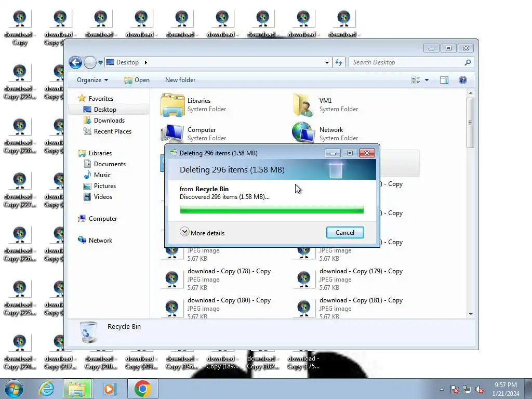
Task: Click the forward navigation arrow
Action: pos(90,62)
